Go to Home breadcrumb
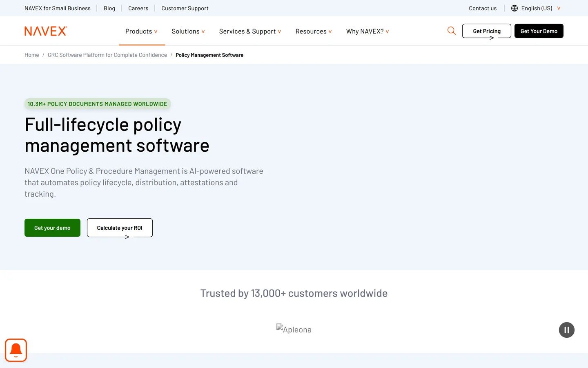This screenshot has width=588, height=368. [x=32, y=55]
